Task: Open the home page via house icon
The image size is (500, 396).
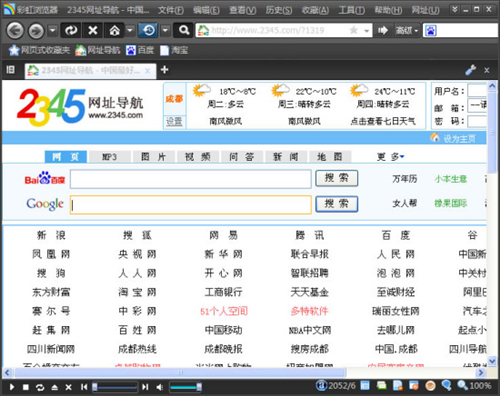Action: point(114,31)
